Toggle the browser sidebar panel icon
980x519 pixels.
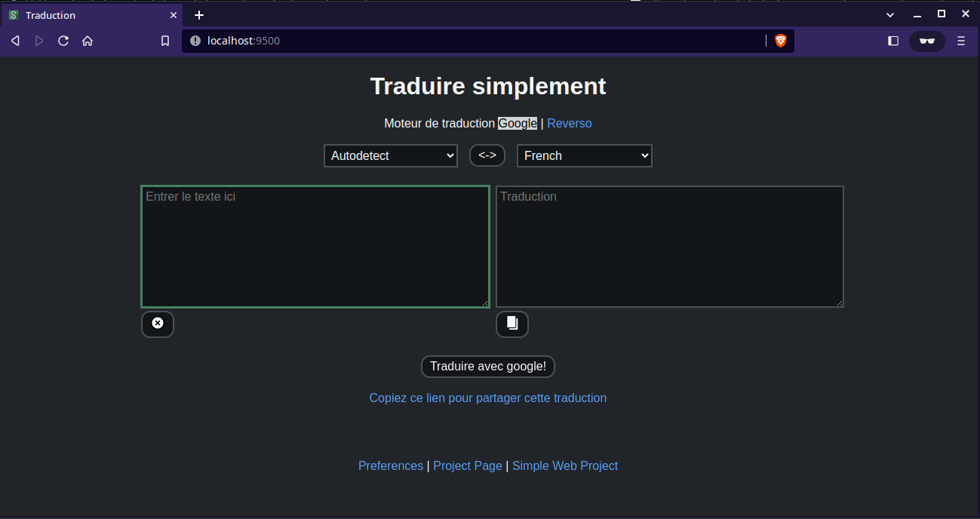pos(893,41)
